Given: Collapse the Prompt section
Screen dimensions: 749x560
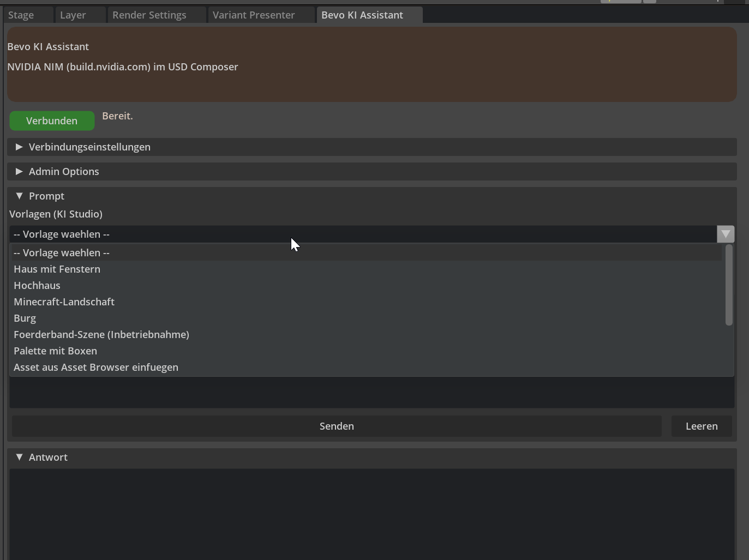Looking at the screenshot, I should (372, 196).
